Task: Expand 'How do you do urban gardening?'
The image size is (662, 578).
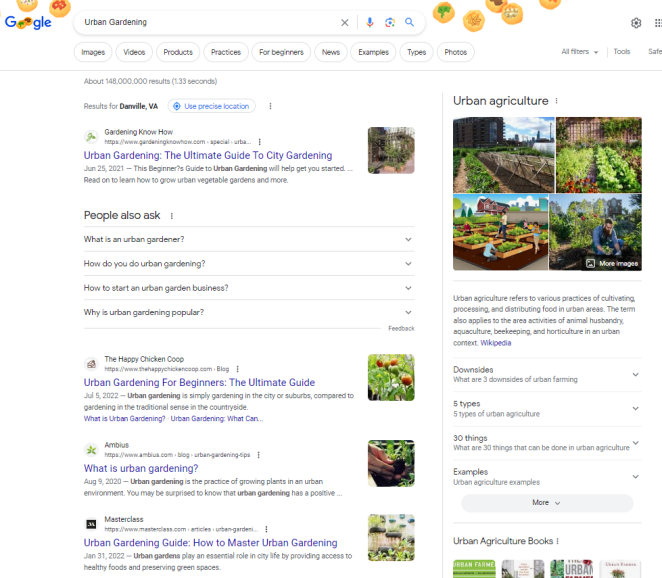Action: (249, 264)
